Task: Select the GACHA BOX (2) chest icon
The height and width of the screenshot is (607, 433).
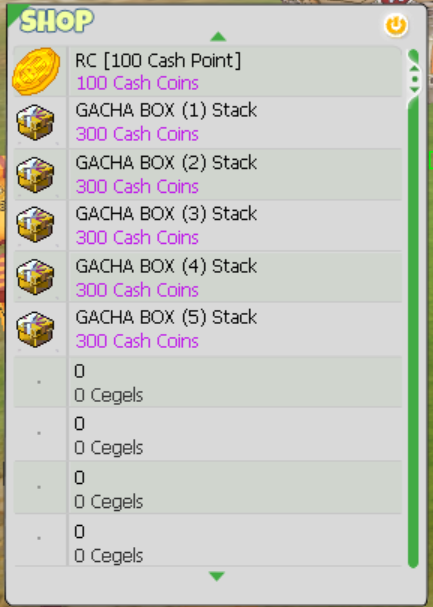Action: click(x=35, y=175)
